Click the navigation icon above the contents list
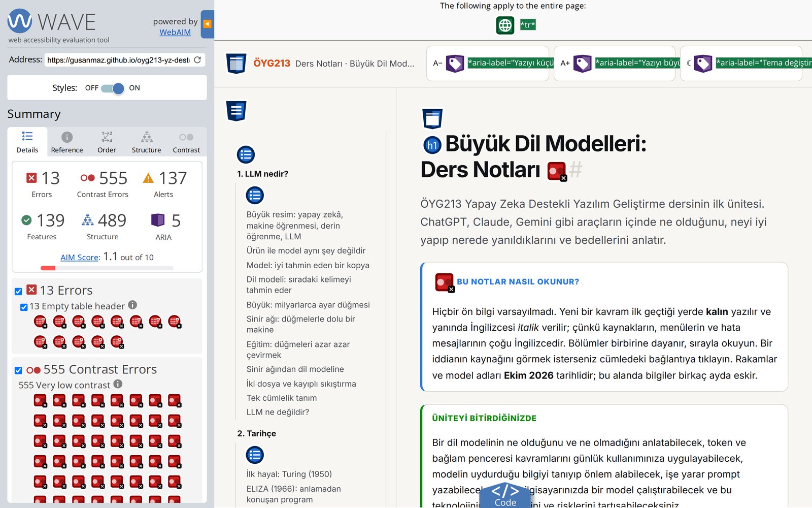This screenshot has width=812, height=508. [x=236, y=111]
